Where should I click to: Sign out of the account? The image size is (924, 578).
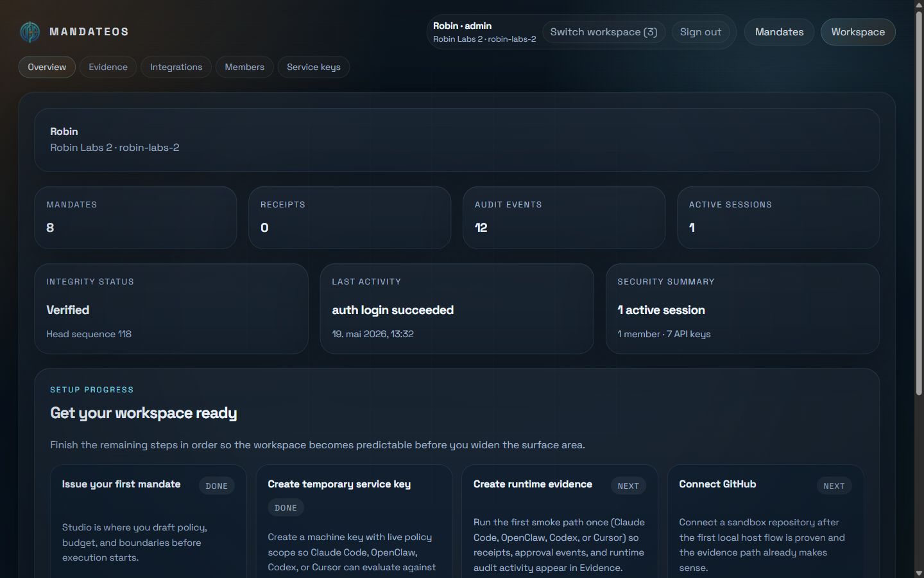coord(701,32)
